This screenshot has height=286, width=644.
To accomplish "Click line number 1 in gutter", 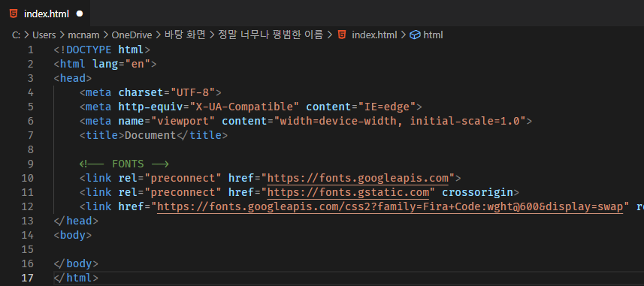I will pos(30,50).
